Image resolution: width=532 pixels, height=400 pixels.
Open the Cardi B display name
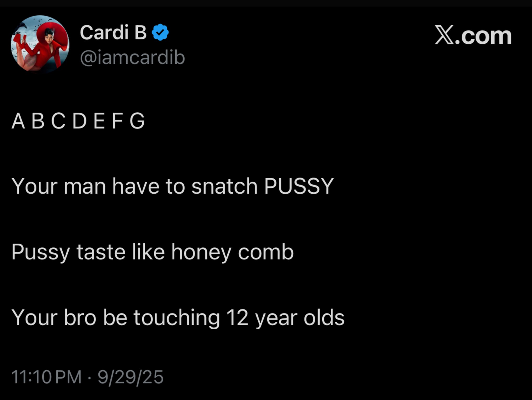coord(113,32)
